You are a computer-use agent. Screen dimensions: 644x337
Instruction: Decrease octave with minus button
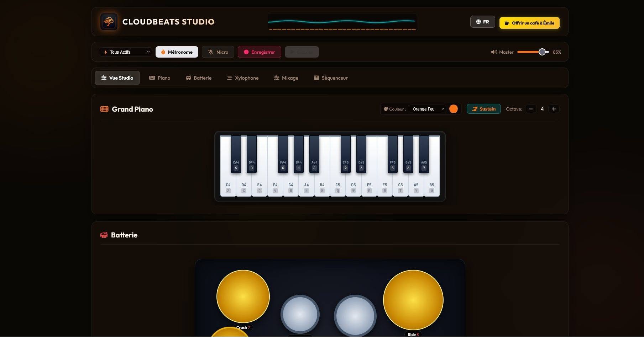click(531, 109)
